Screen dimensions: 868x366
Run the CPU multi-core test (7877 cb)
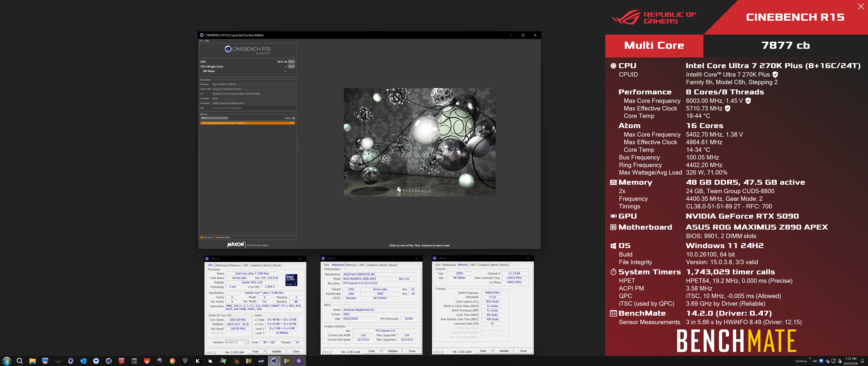pyautogui.click(x=291, y=62)
